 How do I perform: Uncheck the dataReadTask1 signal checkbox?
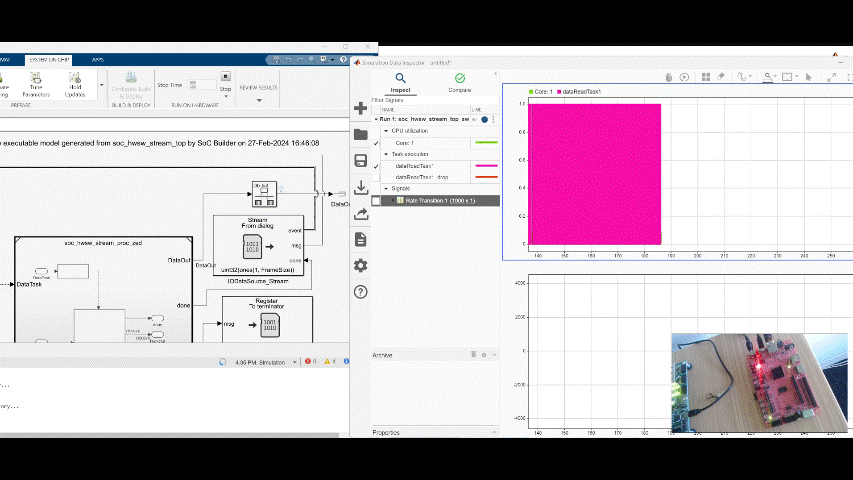click(376, 166)
